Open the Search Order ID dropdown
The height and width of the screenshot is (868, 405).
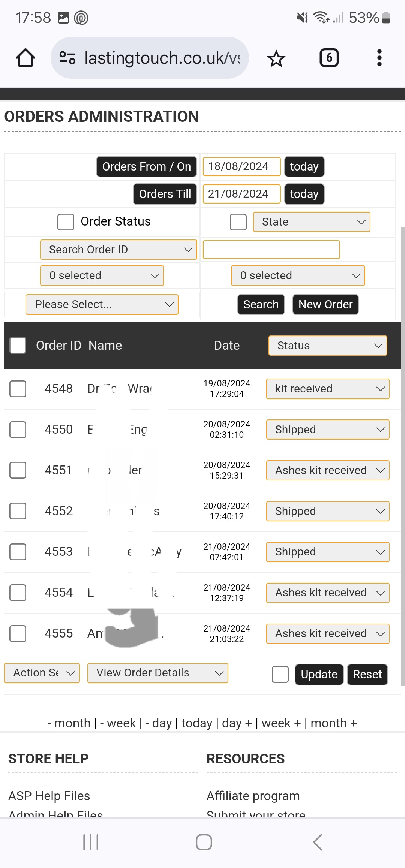pyautogui.click(x=118, y=250)
